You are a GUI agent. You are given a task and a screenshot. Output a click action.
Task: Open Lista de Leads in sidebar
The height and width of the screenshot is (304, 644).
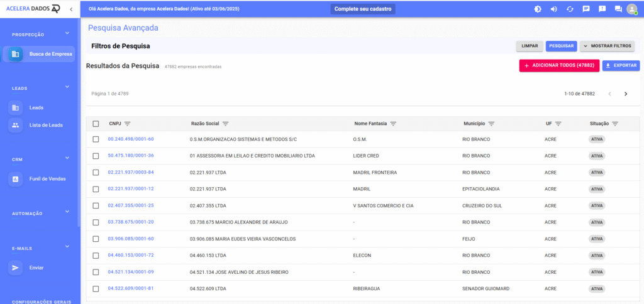tap(45, 125)
